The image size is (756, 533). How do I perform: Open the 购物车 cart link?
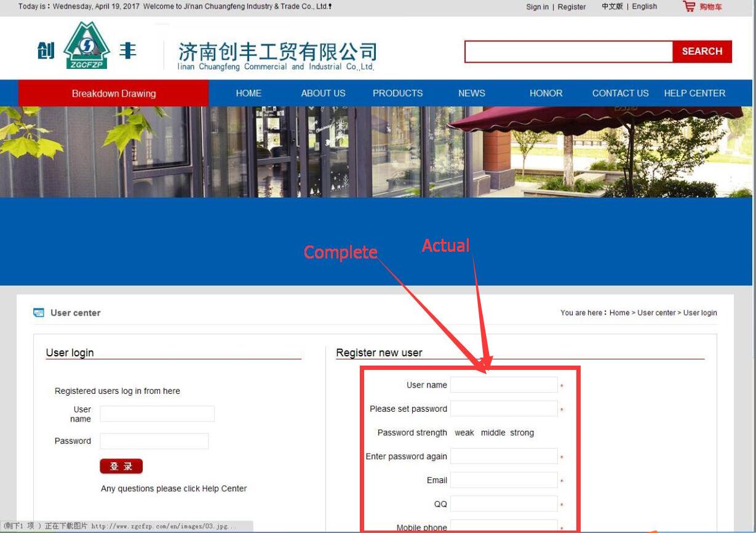710,7
